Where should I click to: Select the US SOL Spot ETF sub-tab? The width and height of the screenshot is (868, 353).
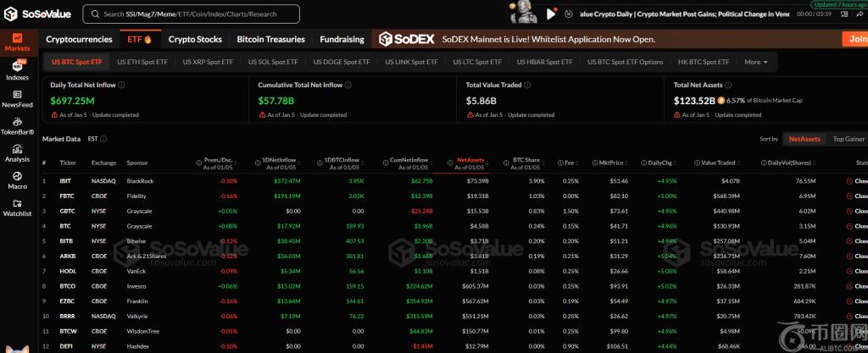273,62
